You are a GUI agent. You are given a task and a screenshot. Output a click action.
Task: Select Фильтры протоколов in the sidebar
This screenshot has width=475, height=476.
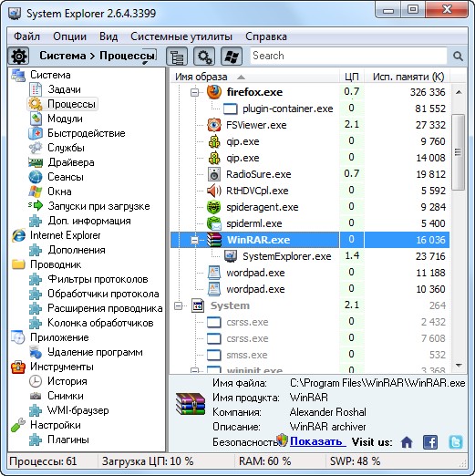[98, 279]
